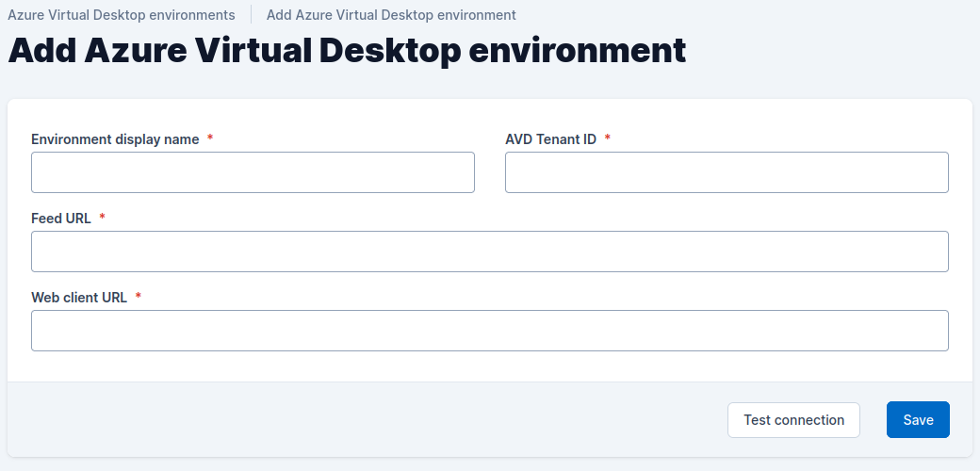The image size is (980, 471).
Task: Click the breadcrumb separator line
Action: point(251,15)
